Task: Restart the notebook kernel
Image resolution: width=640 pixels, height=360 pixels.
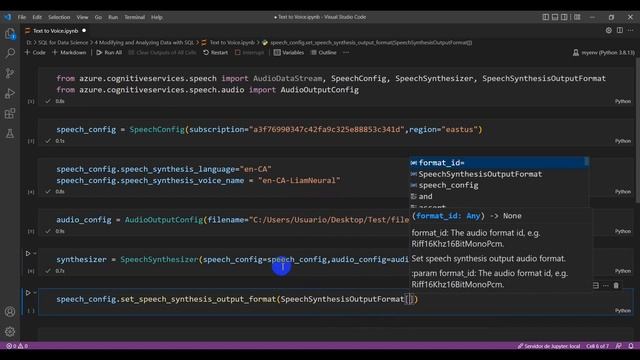Action: pyautogui.click(x=216, y=53)
